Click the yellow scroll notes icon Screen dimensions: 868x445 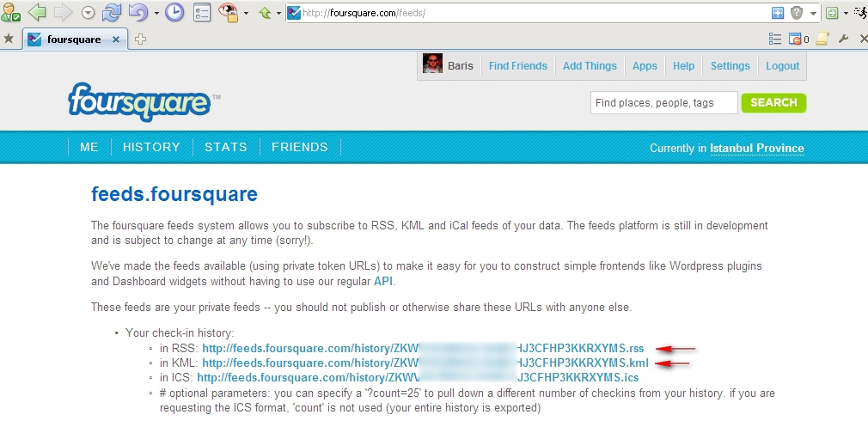[x=822, y=39]
